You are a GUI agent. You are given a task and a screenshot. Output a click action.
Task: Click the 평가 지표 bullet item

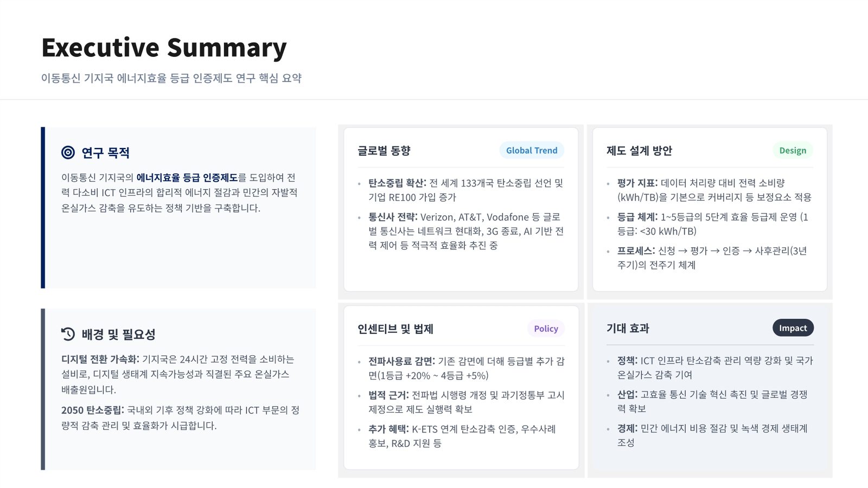click(x=714, y=190)
